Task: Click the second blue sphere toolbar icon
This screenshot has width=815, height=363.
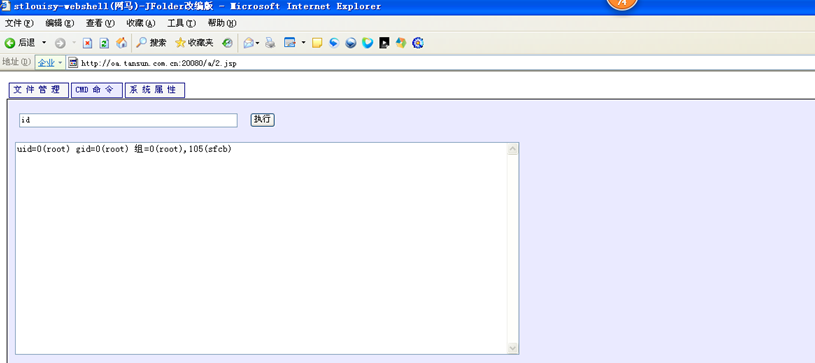Action: [x=351, y=43]
